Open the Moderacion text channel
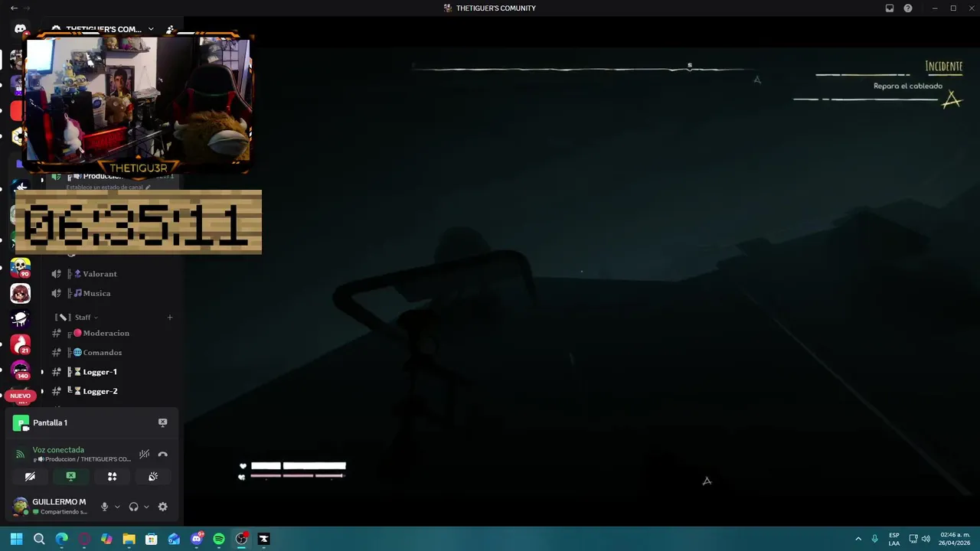980x551 pixels. (x=112, y=333)
